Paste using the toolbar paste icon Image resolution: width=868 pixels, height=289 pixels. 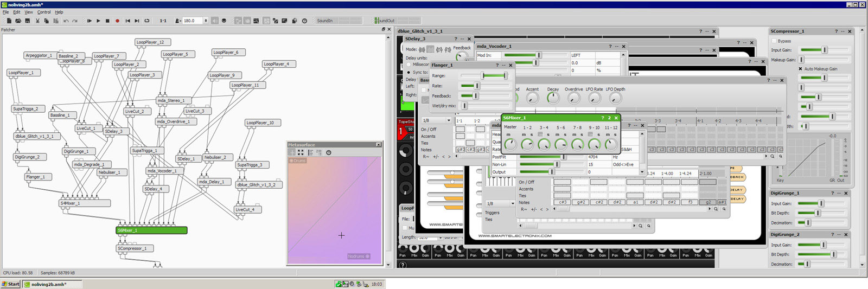pyautogui.click(x=56, y=21)
